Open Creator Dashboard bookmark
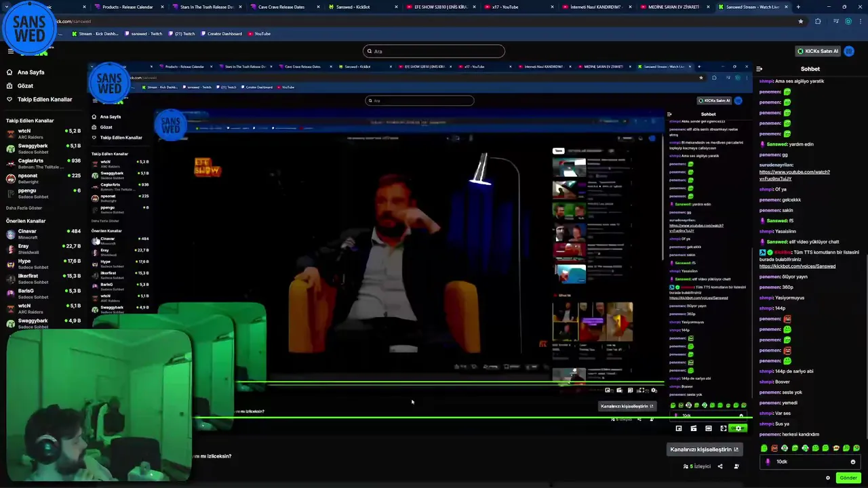Screen dimensions: 868x488 coord(221,34)
